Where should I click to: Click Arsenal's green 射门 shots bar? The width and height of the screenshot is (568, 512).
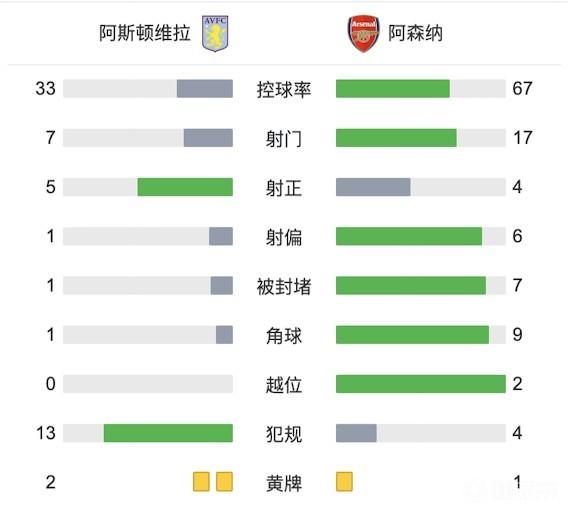pos(396,138)
